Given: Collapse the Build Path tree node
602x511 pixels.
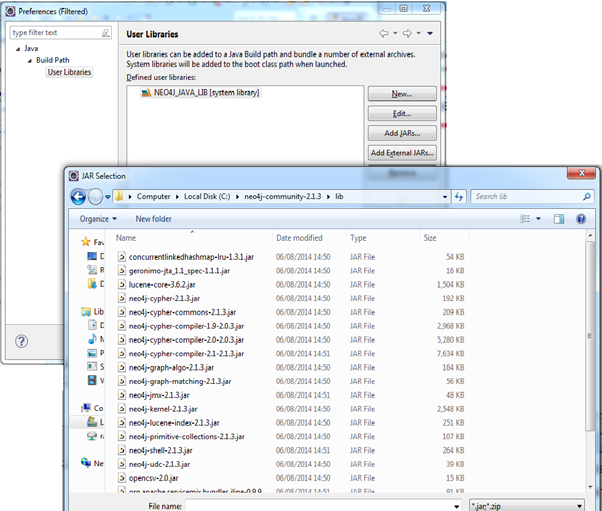Looking at the screenshot, I should point(30,61).
